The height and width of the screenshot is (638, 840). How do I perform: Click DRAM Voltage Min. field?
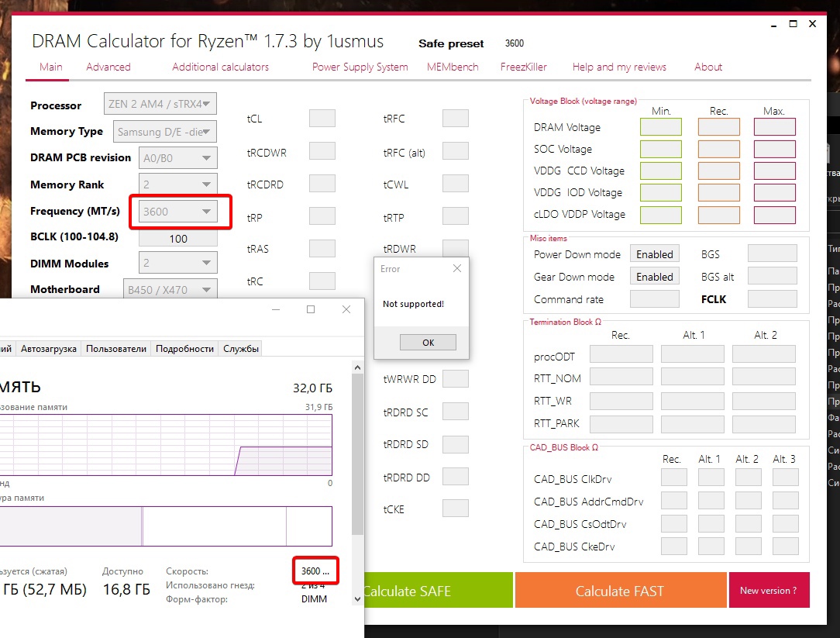tap(661, 127)
